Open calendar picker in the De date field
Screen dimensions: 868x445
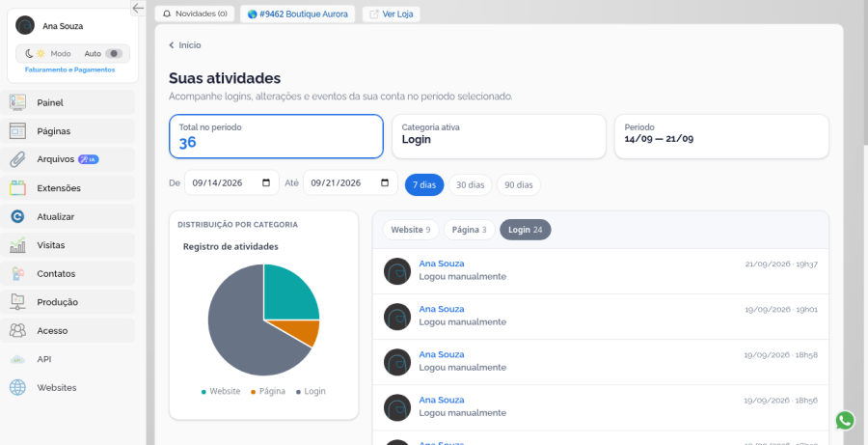pos(266,182)
